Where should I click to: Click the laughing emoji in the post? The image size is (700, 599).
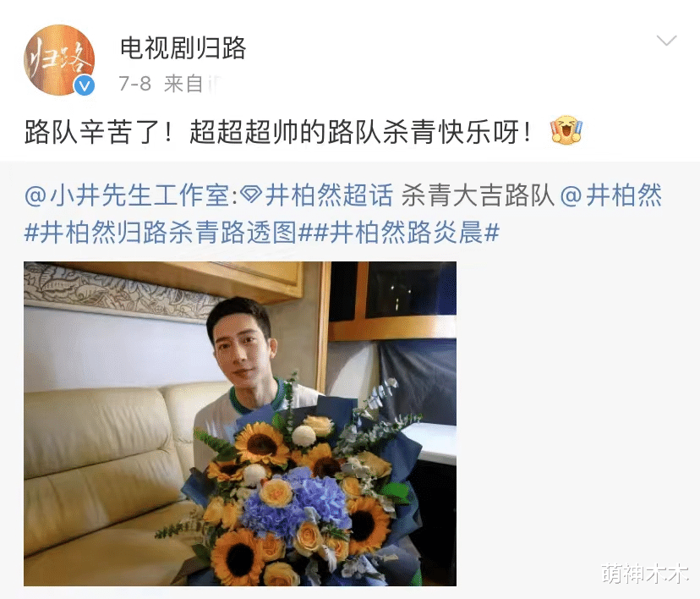[x=566, y=130]
